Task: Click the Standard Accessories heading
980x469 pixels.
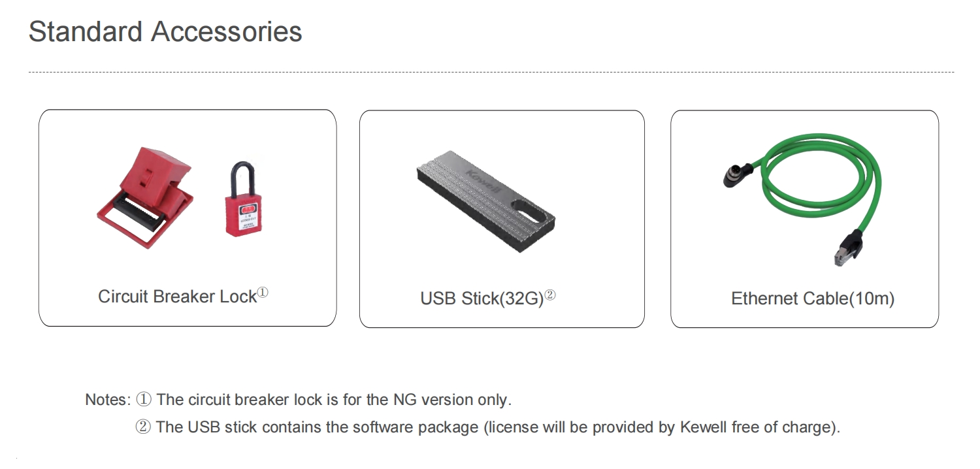Action: click(165, 31)
